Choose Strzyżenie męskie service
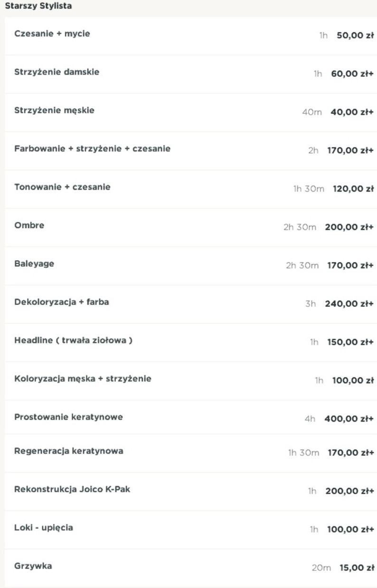377x588 pixels. [x=54, y=110]
